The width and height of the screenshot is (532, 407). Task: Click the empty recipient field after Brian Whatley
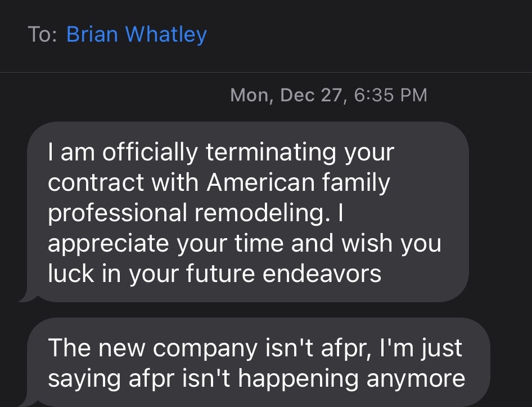368,35
